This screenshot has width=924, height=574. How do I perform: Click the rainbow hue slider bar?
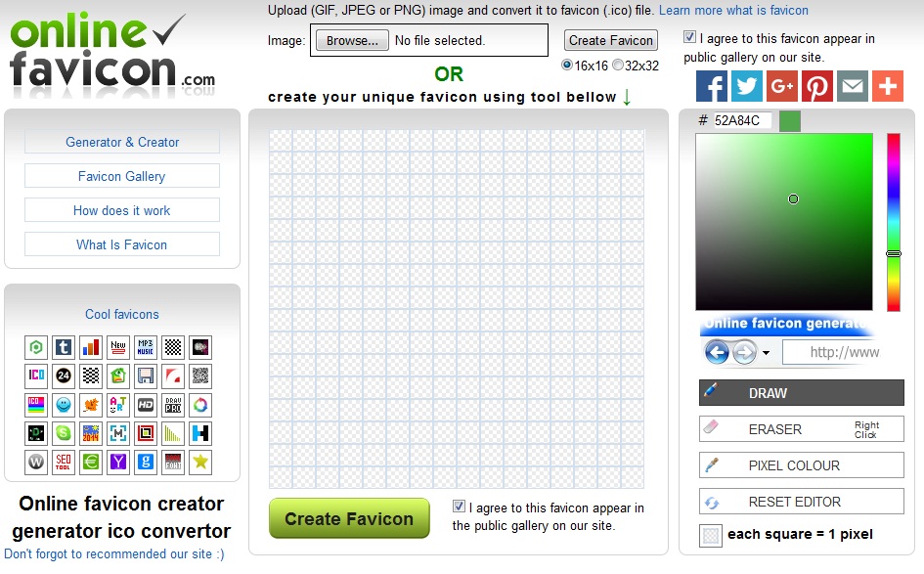pos(894,222)
